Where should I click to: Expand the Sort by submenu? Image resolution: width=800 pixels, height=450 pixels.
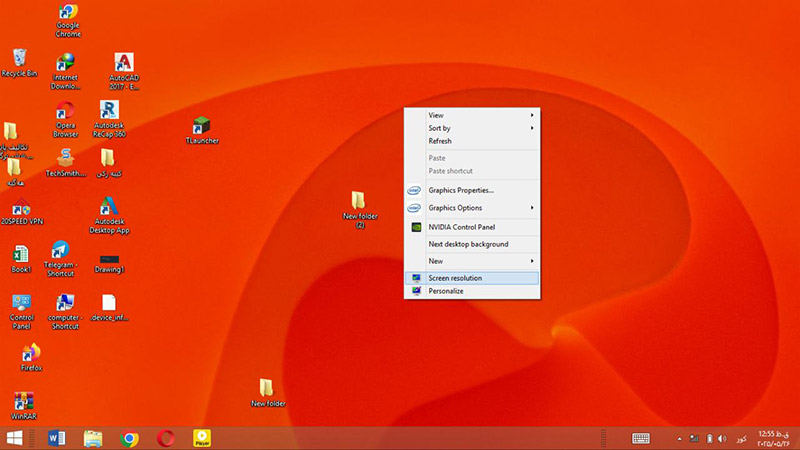[x=472, y=128]
